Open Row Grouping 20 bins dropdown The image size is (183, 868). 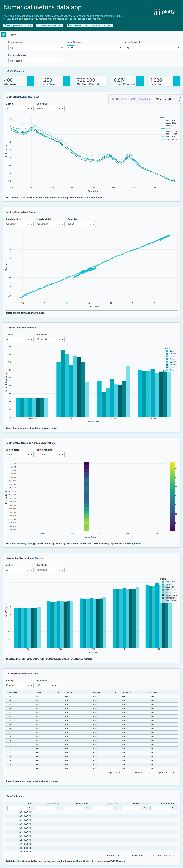tap(50, 454)
